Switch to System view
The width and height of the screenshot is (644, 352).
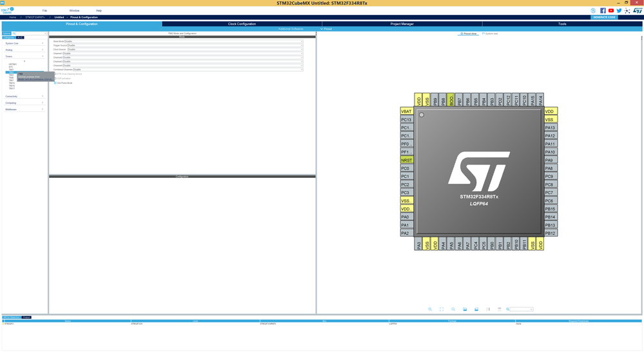click(x=489, y=34)
